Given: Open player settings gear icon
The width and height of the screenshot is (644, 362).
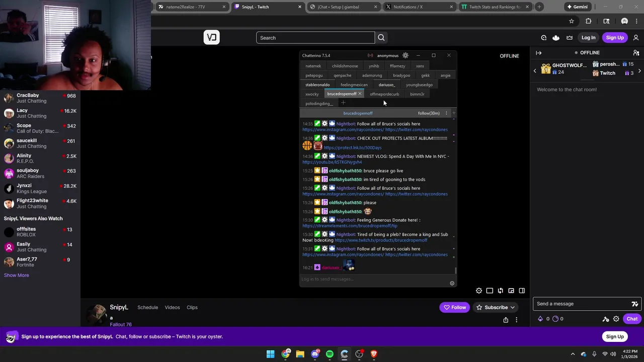Looking at the screenshot, I should coord(479,291).
